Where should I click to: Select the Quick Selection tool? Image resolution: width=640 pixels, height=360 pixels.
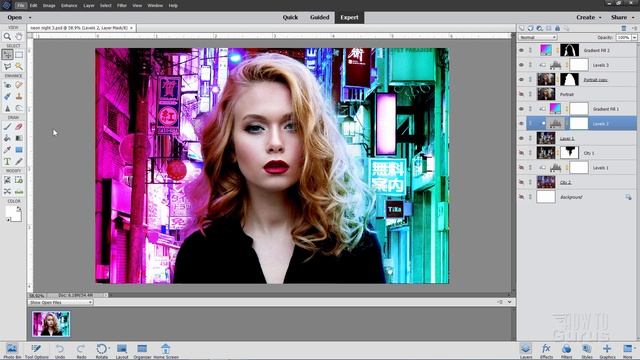click(19, 66)
